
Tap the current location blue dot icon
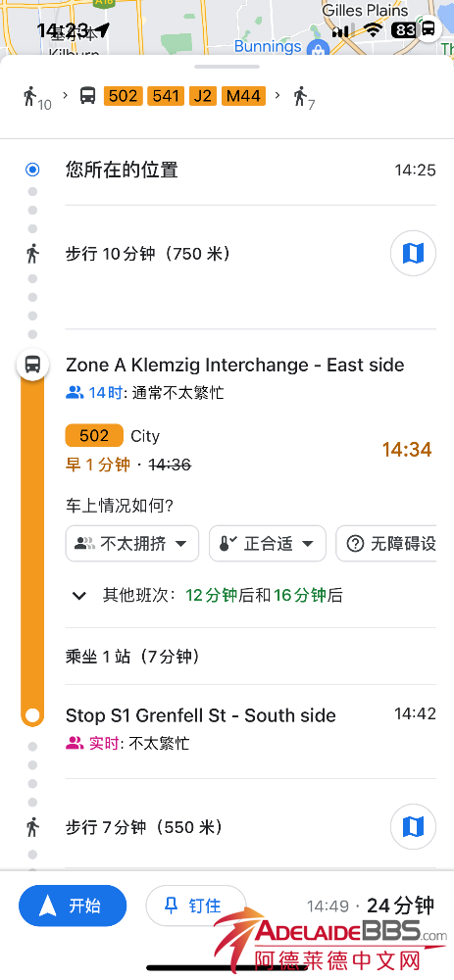[x=32, y=170]
